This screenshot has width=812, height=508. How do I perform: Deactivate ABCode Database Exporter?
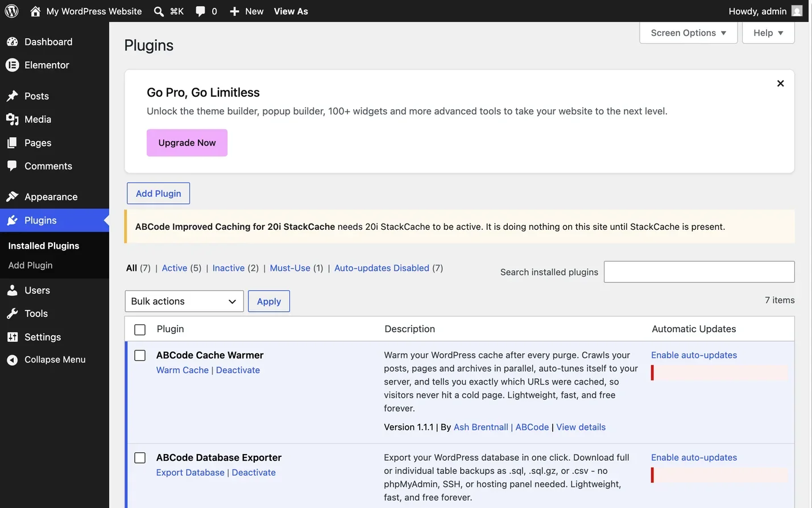tap(254, 473)
